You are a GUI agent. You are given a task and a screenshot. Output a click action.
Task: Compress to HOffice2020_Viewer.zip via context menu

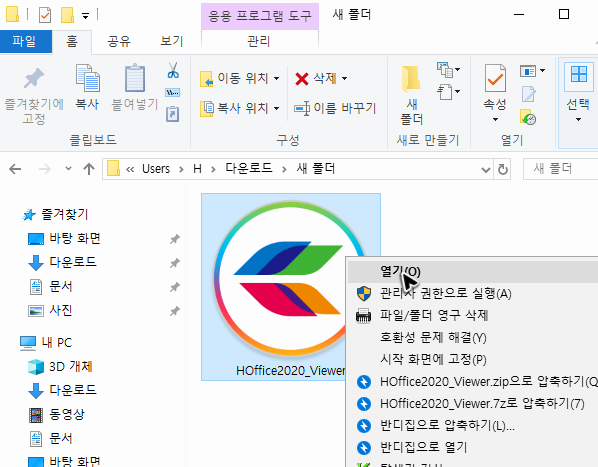pos(473,382)
